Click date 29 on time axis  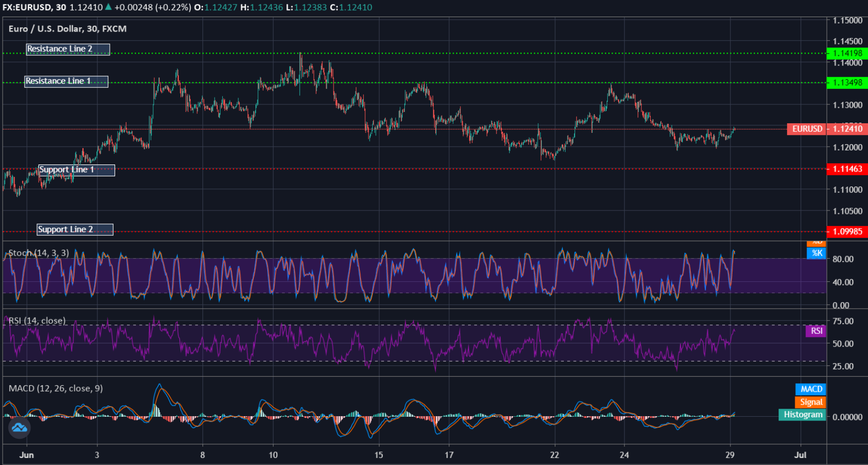pyautogui.click(x=730, y=455)
